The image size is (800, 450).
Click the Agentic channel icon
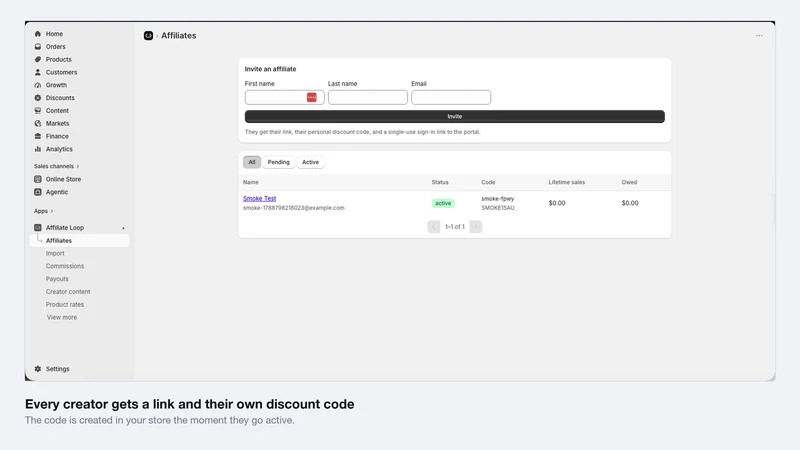click(x=38, y=192)
